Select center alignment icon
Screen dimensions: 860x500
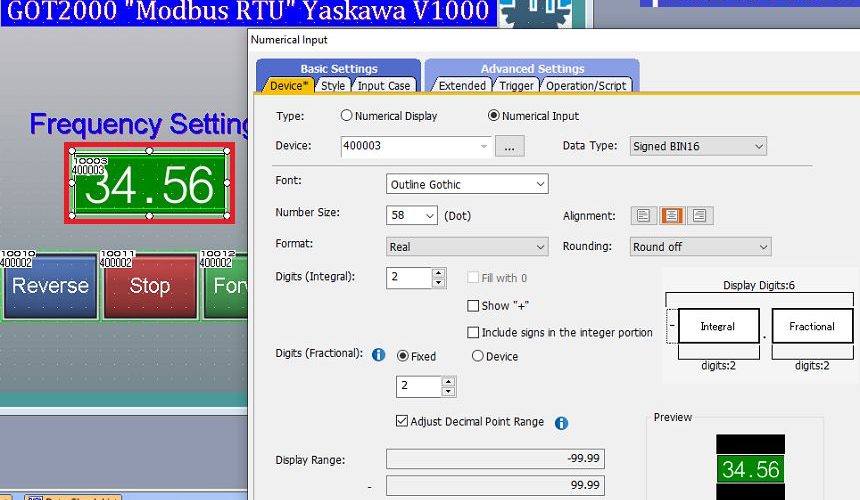671,215
